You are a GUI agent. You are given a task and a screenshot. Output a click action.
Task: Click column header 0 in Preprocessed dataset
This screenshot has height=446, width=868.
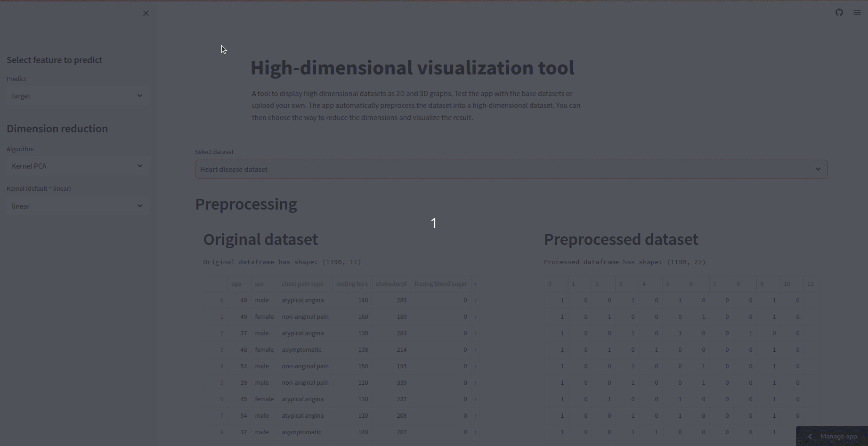coord(556,284)
